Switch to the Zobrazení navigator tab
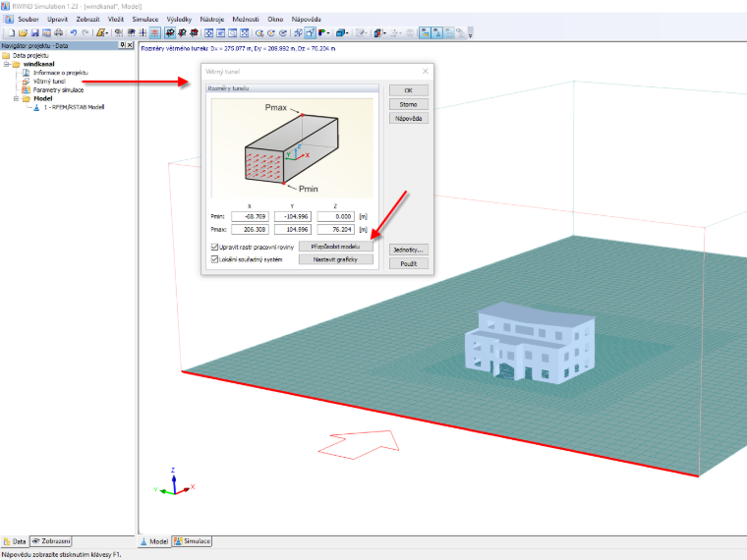 click(50, 541)
